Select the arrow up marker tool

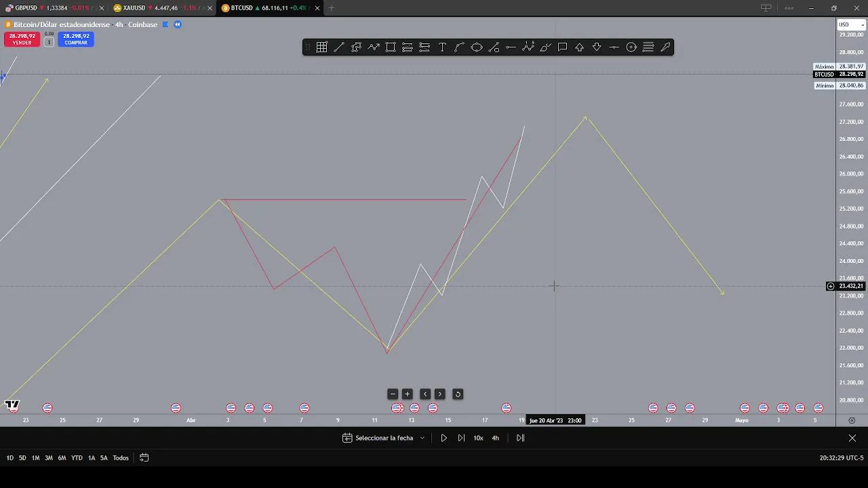click(x=580, y=47)
